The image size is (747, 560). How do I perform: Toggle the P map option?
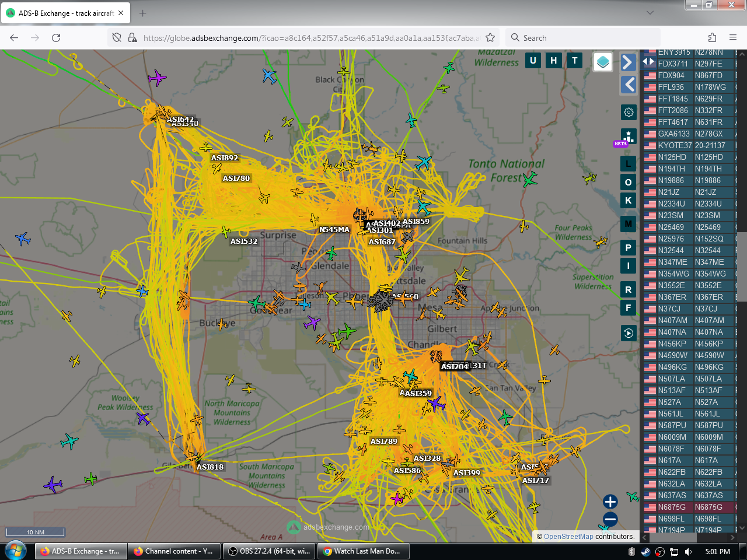point(629,247)
